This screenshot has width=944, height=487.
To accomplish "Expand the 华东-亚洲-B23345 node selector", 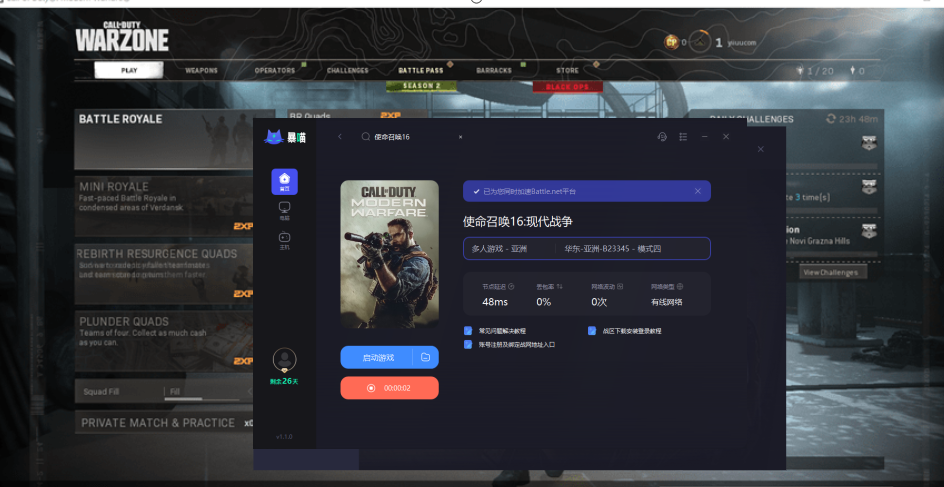I will 633,249.
